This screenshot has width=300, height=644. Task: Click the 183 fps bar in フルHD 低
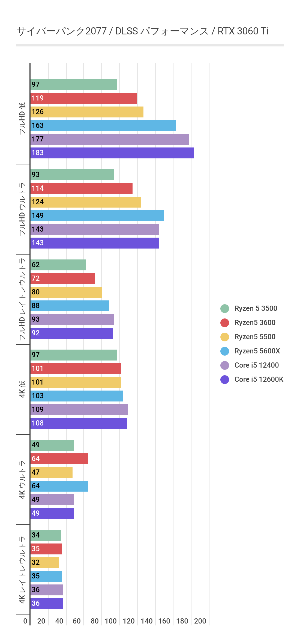coord(112,153)
